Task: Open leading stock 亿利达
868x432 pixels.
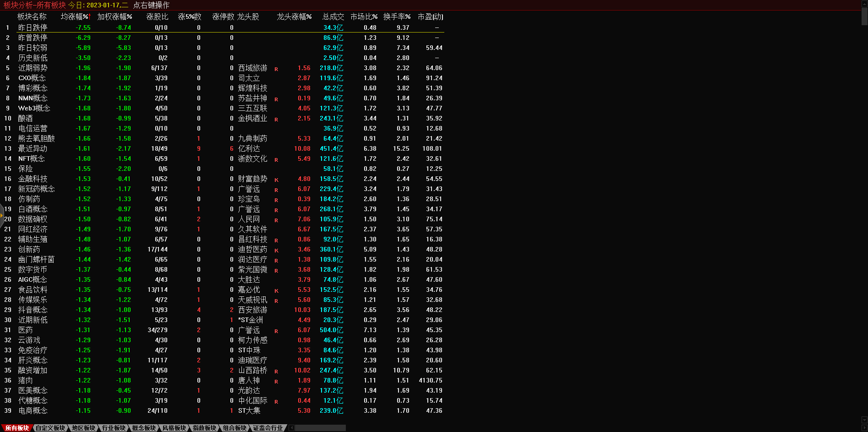Action: pyautogui.click(x=249, y=148)
